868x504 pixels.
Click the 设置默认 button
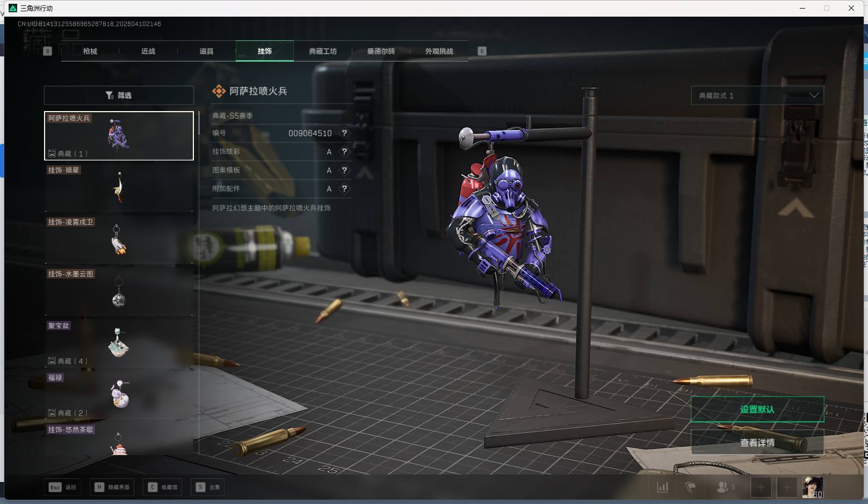(x=757, y=410)
